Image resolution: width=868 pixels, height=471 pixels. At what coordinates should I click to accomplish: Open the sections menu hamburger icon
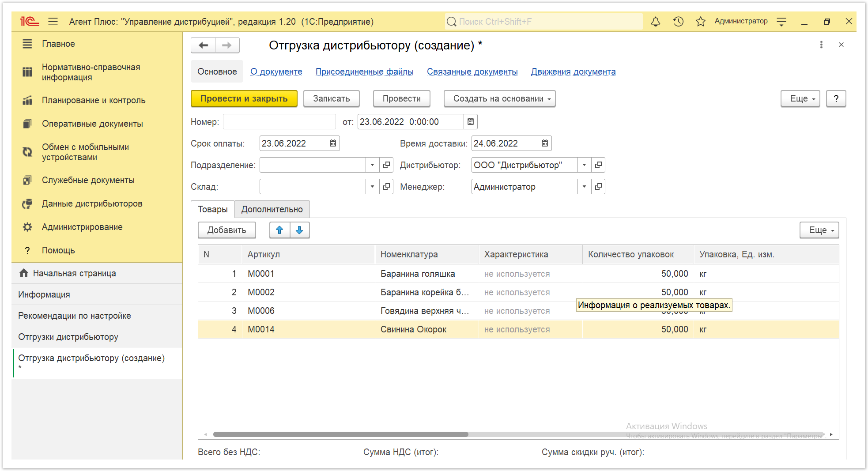53,21
